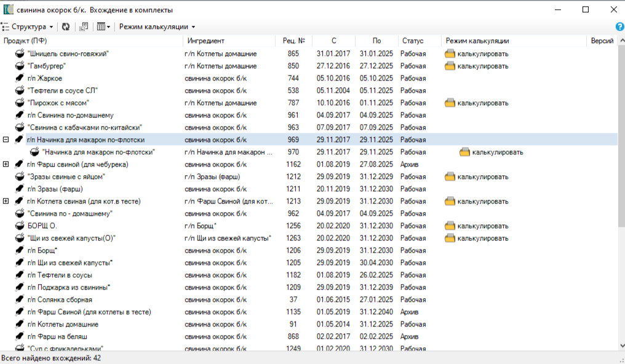This screenshot has height=364, width=625.
Task: Click status bar text Всего найдено вхождений: 42
Action: (51, 358)
